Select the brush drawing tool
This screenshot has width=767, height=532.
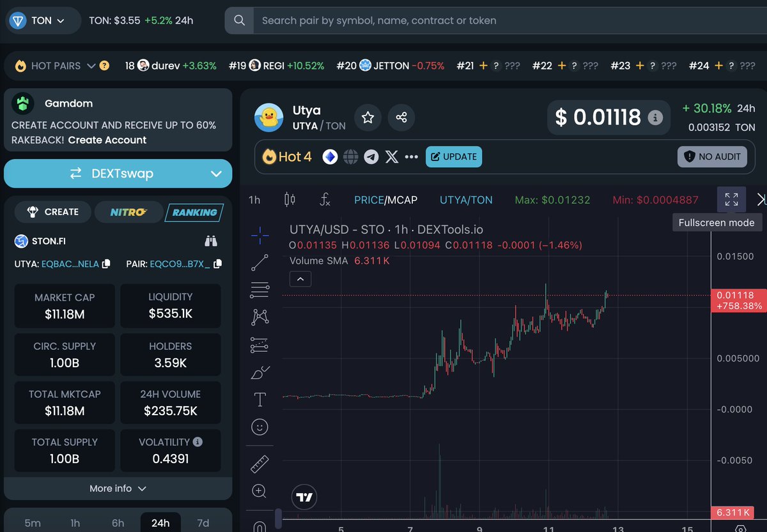pos(260,372)
